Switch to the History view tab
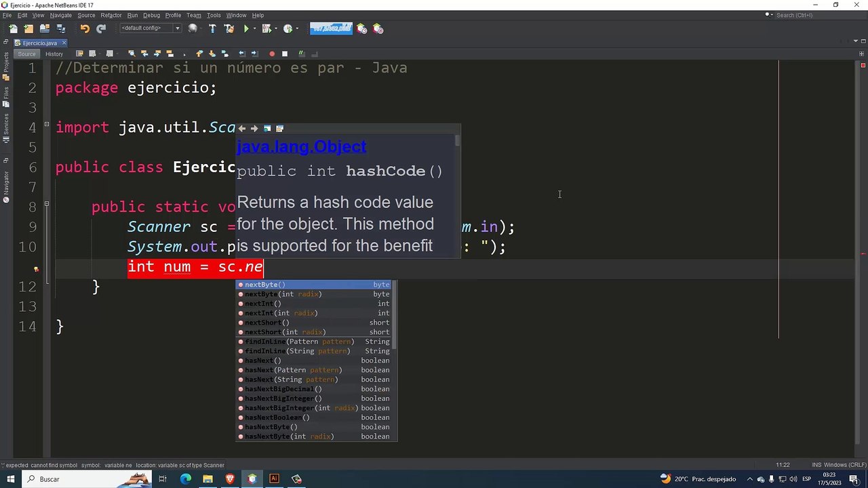 point(54,54)
